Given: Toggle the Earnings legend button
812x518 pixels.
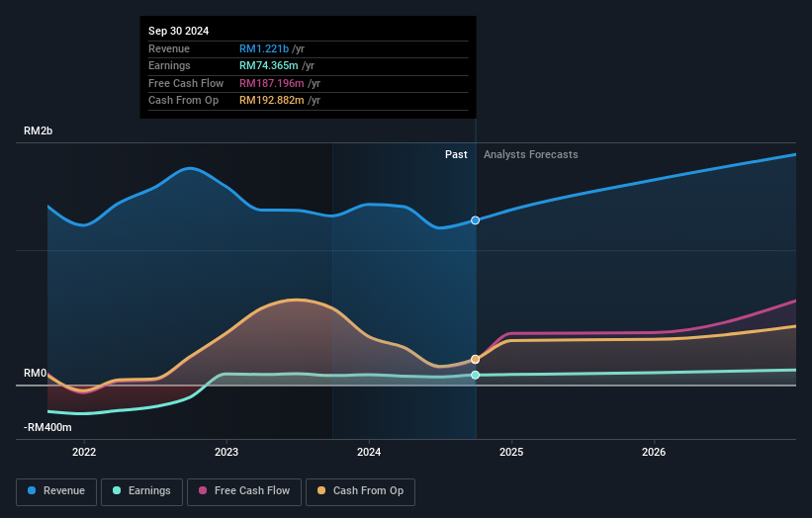Looking at the screenshot, I should pos(141,491).
